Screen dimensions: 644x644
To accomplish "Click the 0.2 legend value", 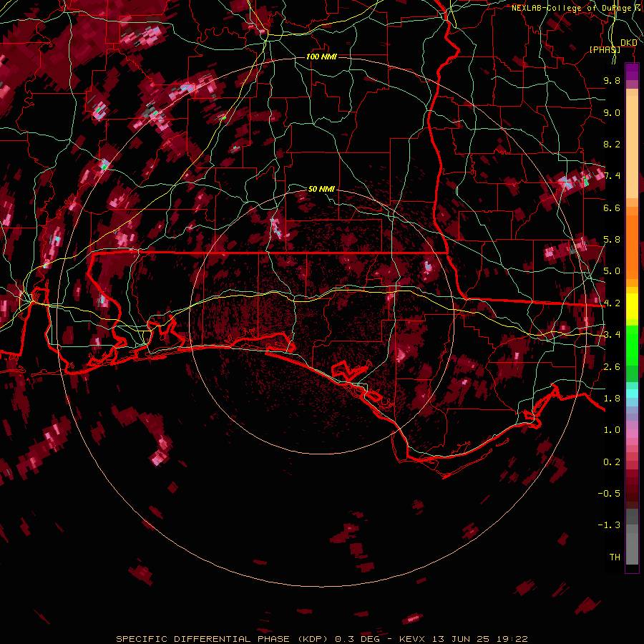I will [x=612, y=462].
